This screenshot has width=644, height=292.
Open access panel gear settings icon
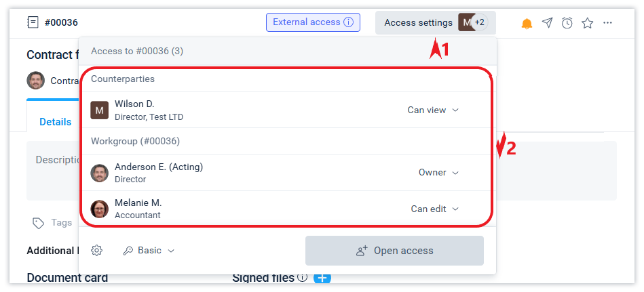coord(96,251)
